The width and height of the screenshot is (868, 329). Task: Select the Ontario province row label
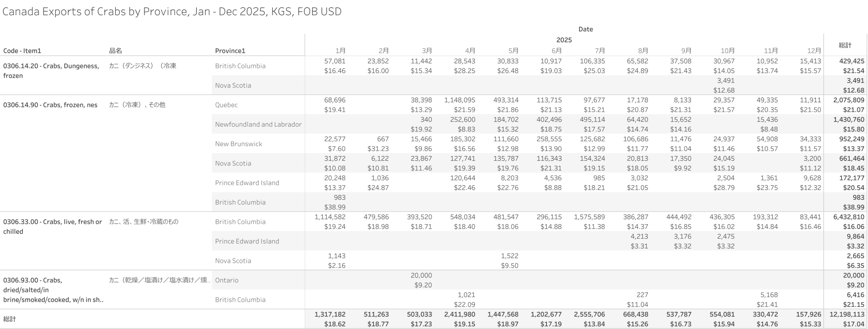pyautogui.click(x=226, y=280)
